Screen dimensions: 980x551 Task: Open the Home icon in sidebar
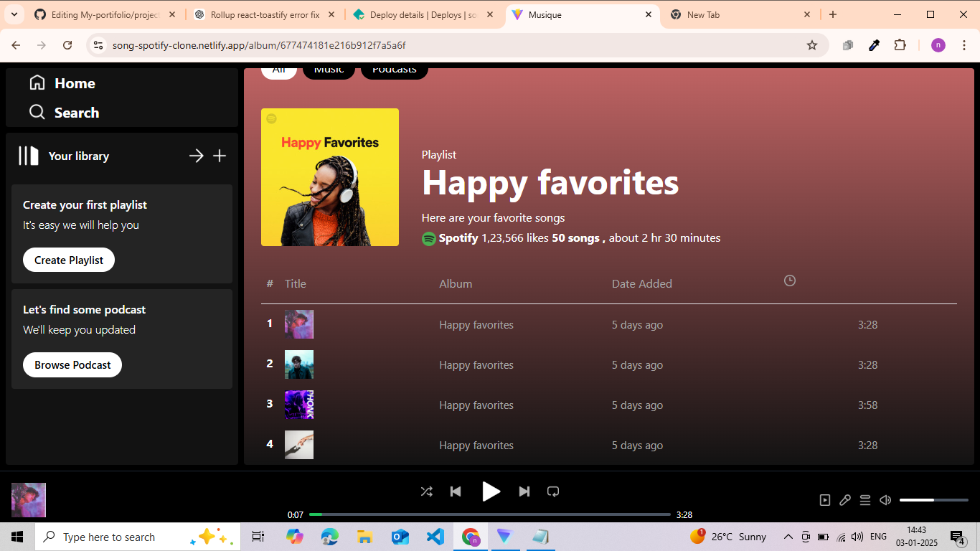(37, 83)
